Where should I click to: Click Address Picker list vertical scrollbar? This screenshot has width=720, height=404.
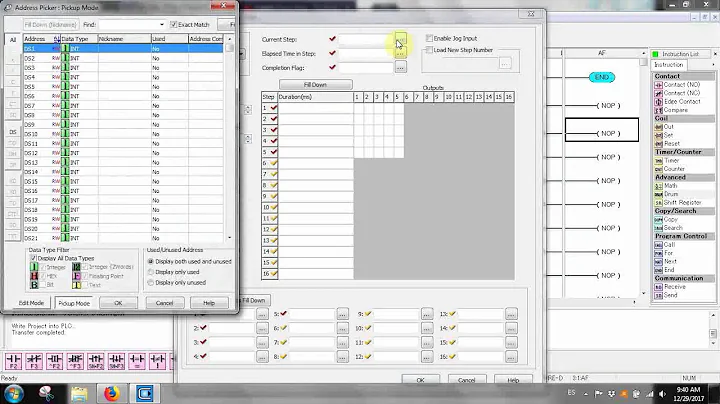click(230, 138)
